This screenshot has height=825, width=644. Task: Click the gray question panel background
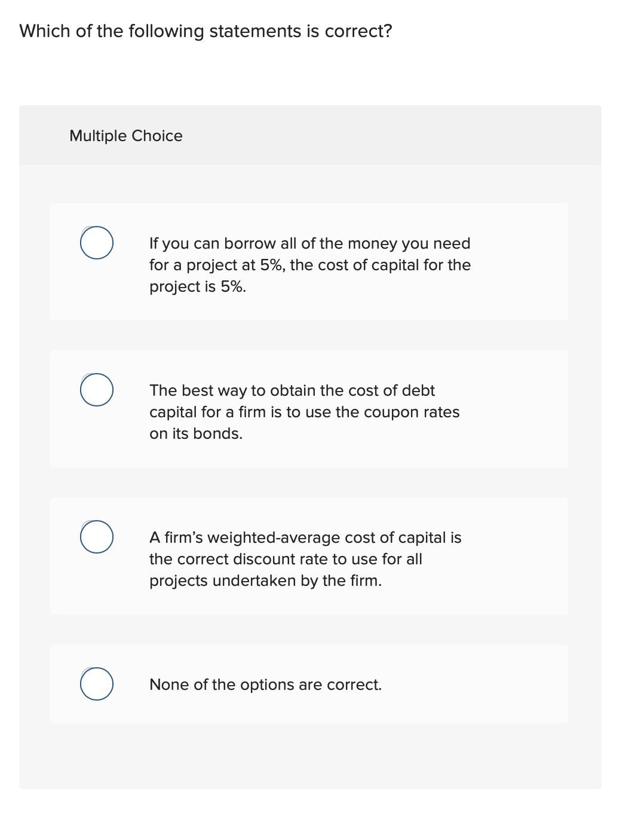pos(311,765)
